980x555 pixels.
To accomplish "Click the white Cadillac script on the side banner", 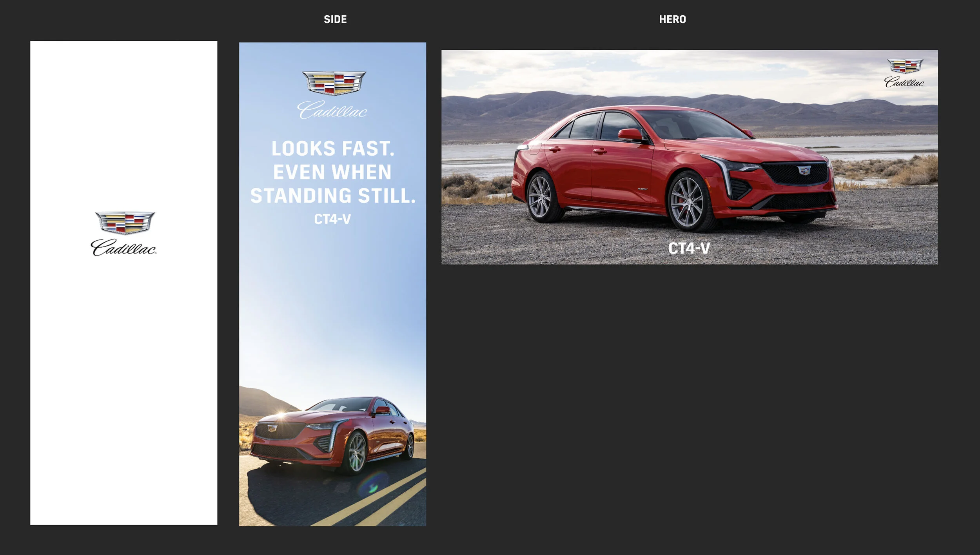I will click(332, 110).
